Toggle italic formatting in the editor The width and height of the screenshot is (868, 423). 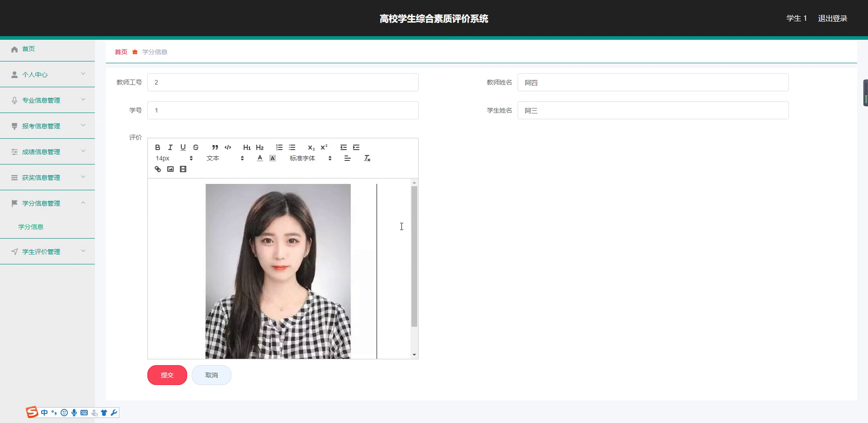point(170,147)
